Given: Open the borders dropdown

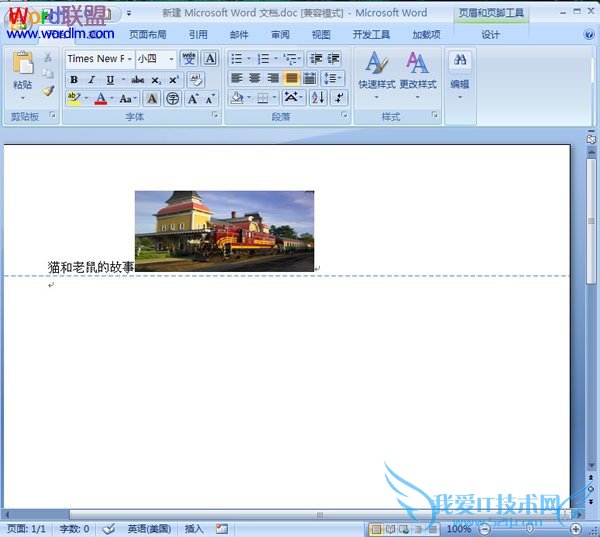Looking at the screenshot, I should point(275,98).
